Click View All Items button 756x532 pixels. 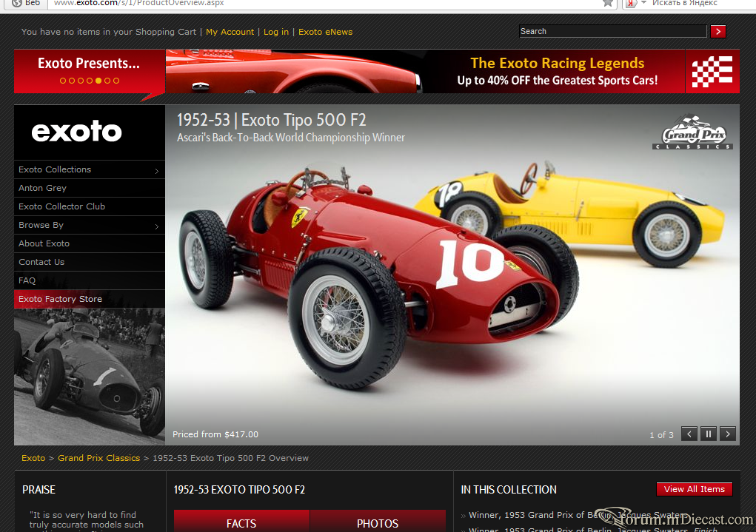(695, 489)
